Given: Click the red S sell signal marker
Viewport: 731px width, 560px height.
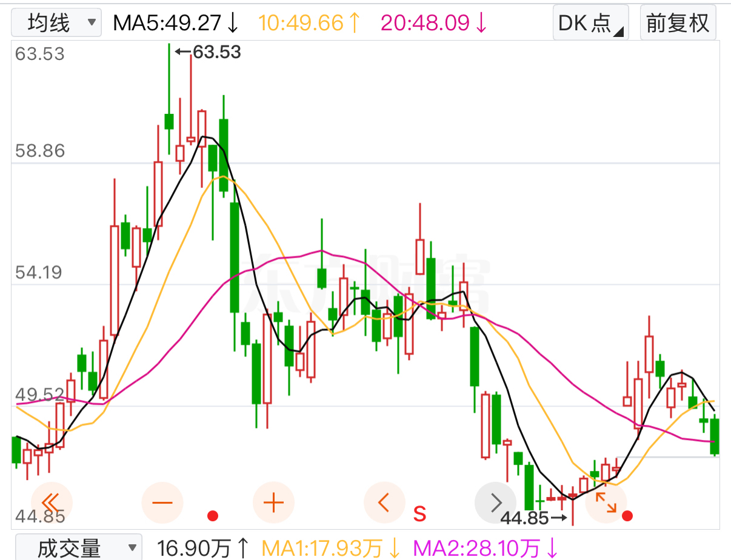Looking at the screenshot, I should click(x=419, y=514).
